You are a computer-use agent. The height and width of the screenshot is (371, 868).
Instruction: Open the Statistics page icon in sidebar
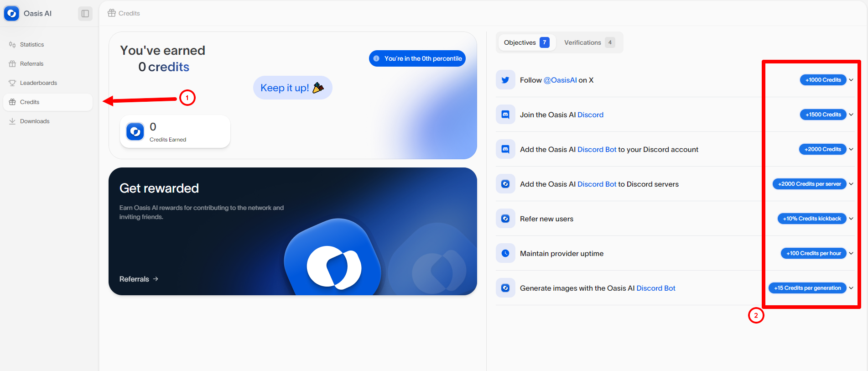click(x=12, y=45)
